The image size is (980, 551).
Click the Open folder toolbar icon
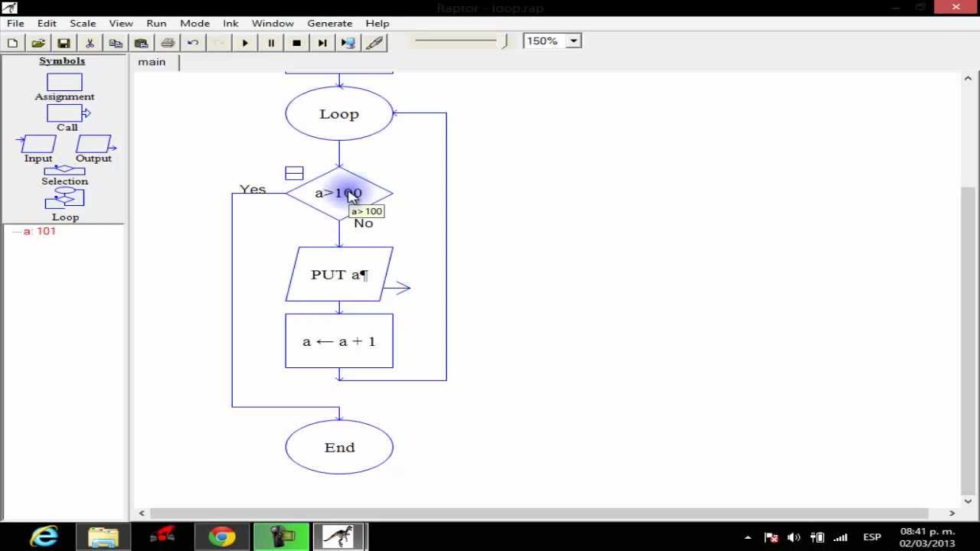38,43
